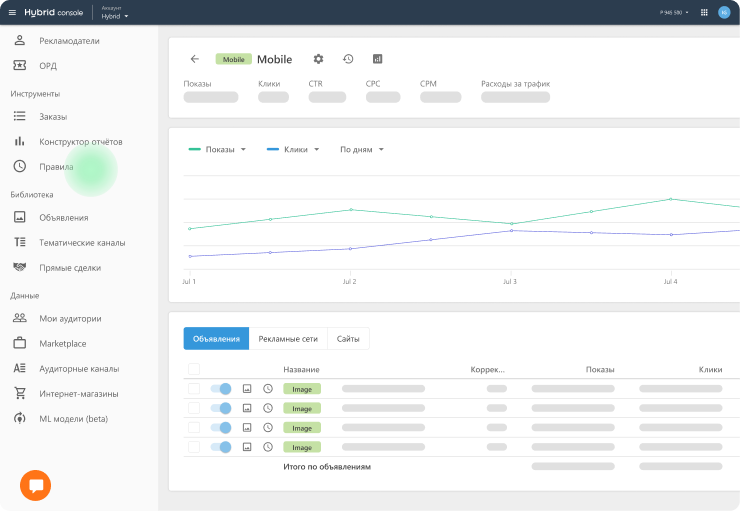The width and height of the screenshot is (740, 511).
Task: Switch to the Сайты tab
Action: (x=348, y=339)
